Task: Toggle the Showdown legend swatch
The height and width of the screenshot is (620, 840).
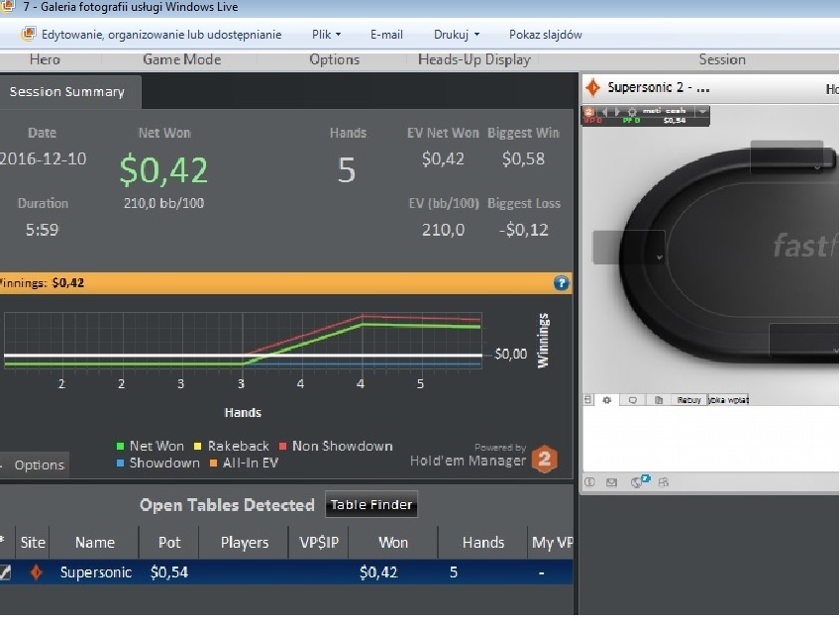Action: click(x=120, y=464)
